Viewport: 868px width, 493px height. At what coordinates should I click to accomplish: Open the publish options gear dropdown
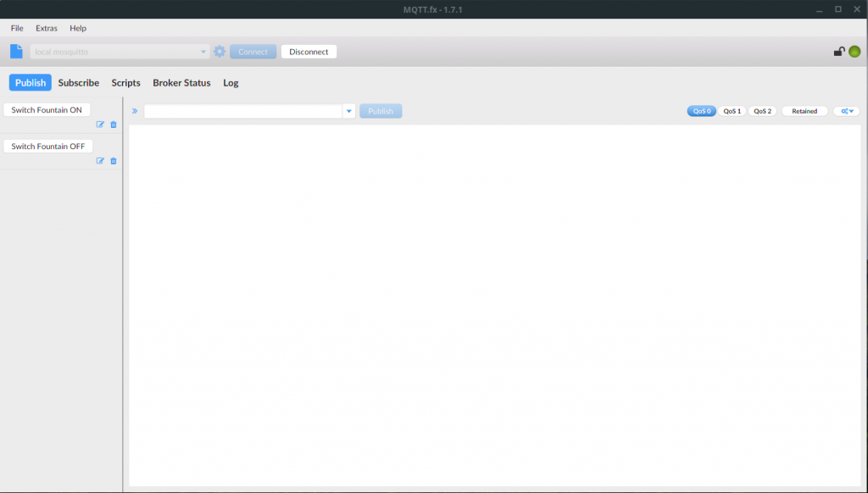846,111
